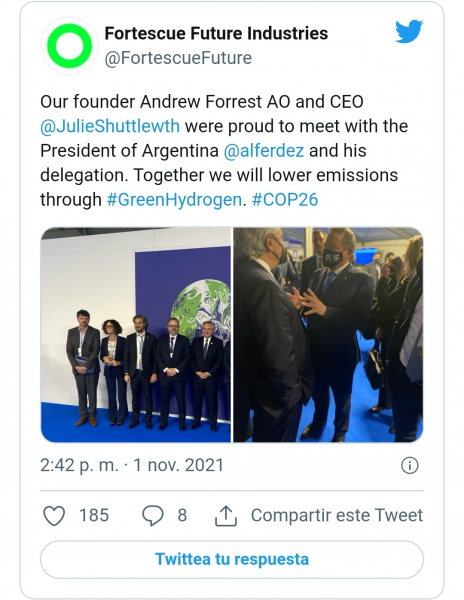Open replies via speech bubble icon
The width and height of the screenshot is (464, 600).
click(153, 515)
